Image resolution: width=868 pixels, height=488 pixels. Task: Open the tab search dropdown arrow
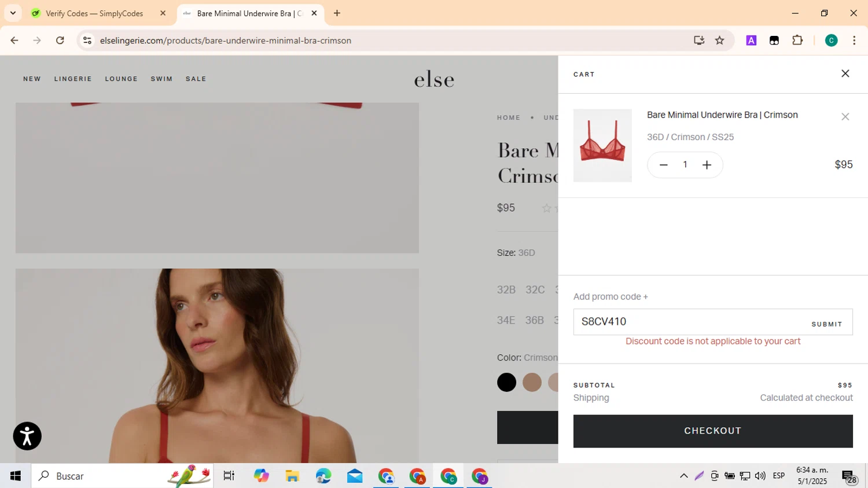[x=13, y=13]
